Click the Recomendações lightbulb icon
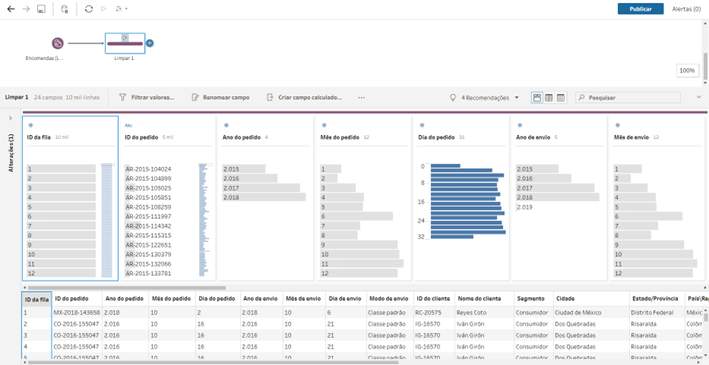Image resolution: width=709 pixels, height=365 pixels. pyautogui.click(x=453, y=97)
